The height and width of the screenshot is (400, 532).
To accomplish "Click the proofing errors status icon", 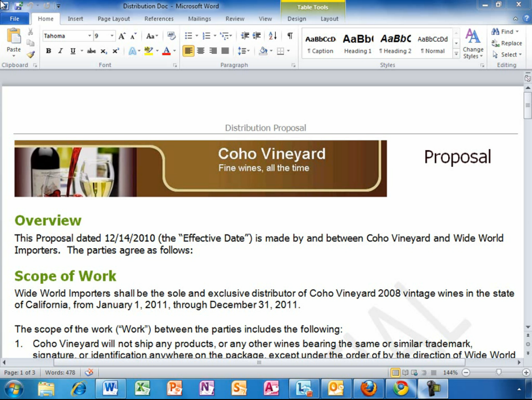I will (89, 372).
